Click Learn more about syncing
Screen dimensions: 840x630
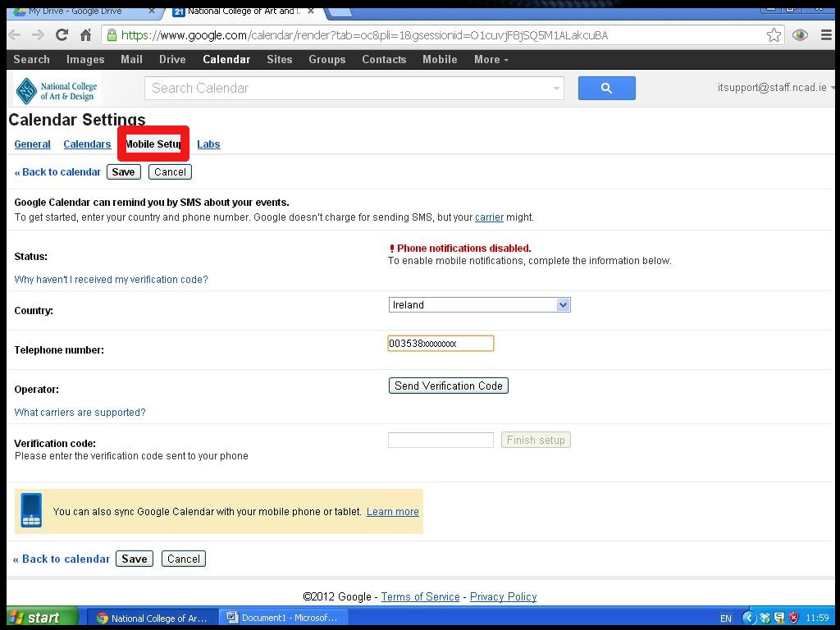coord(393,512)
